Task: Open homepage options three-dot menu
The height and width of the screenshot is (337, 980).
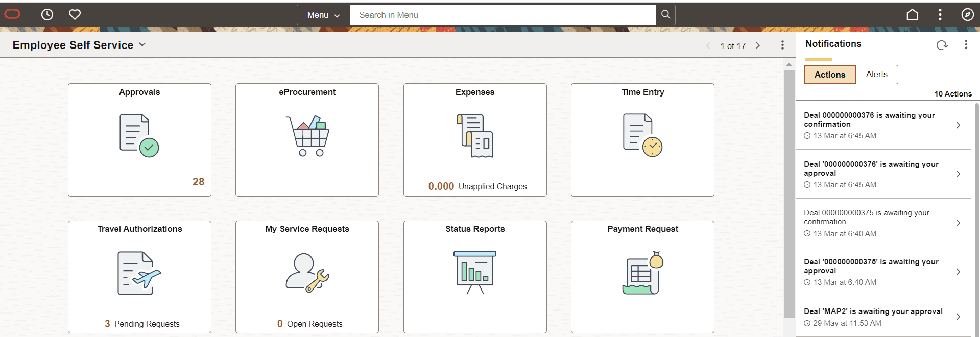Action: click(782, 45)
